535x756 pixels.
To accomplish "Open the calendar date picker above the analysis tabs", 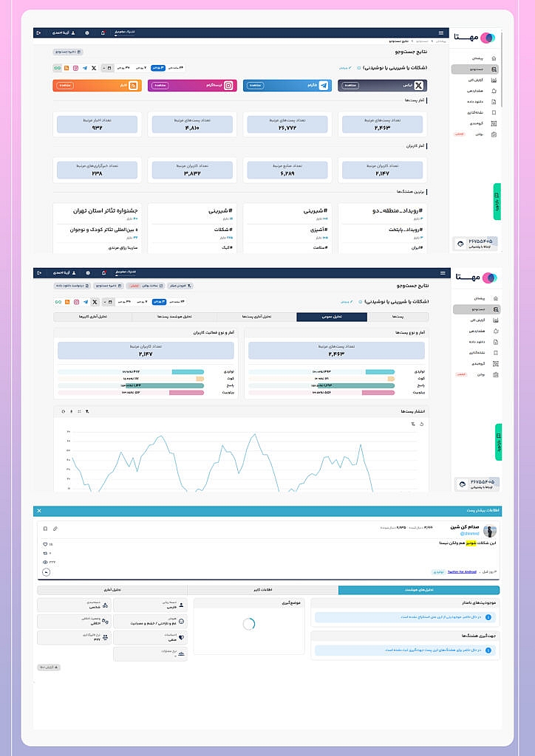I will coord(109,301).
